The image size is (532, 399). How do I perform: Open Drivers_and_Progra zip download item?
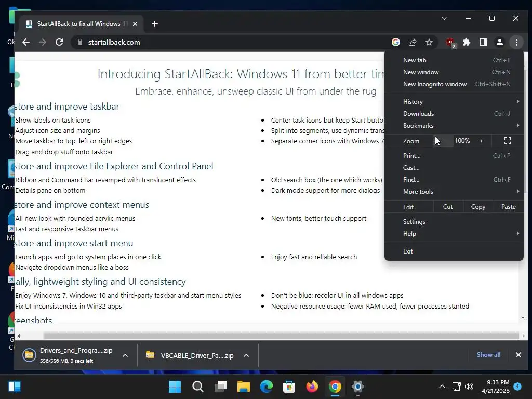[x=67, y=355]
